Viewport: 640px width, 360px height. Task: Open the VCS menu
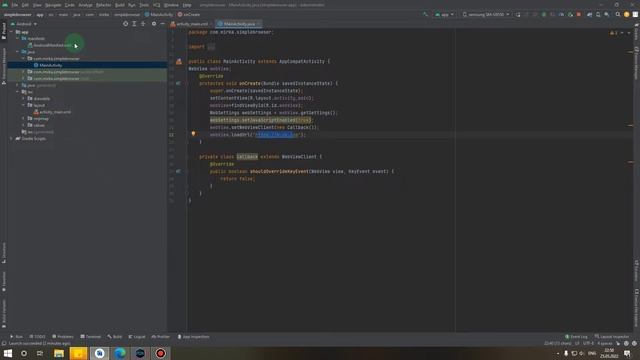(157, 5)
